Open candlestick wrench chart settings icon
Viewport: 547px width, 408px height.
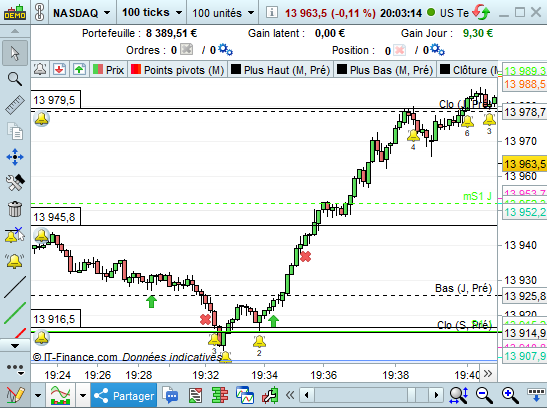coord(270,395)
